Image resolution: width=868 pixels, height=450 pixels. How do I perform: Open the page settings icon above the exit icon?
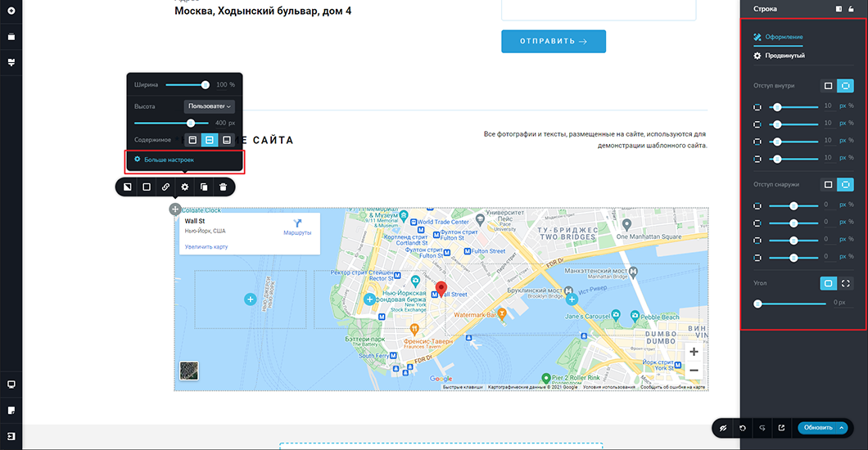point(11,410)
